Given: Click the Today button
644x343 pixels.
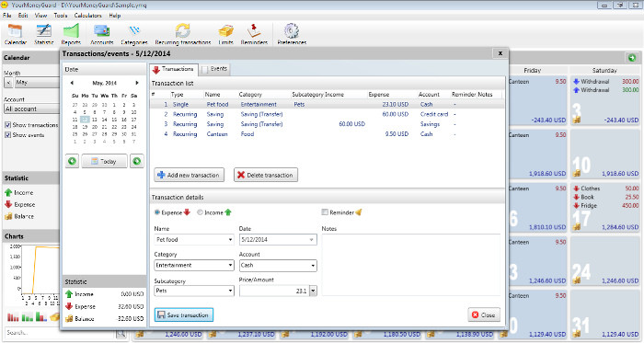Looking at the screenshot, I should pos(104,161).
